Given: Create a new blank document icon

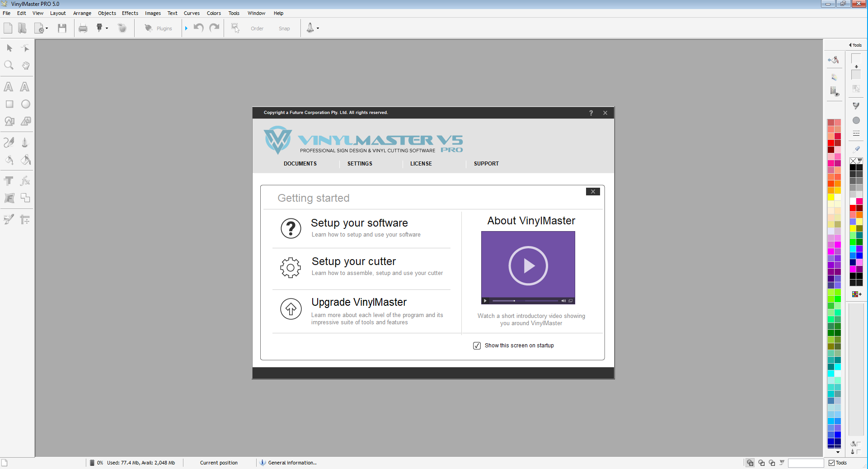Looking at the screenshot, I should (8, 28).
